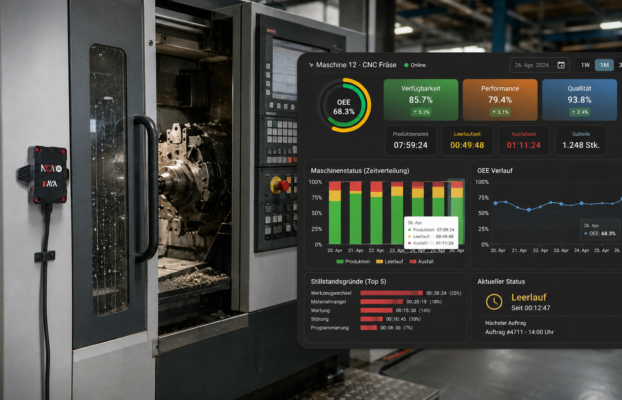The image size is (622, 400).
Task: Click the Nächster Auftrag label
Action: (x=505, y=323)
